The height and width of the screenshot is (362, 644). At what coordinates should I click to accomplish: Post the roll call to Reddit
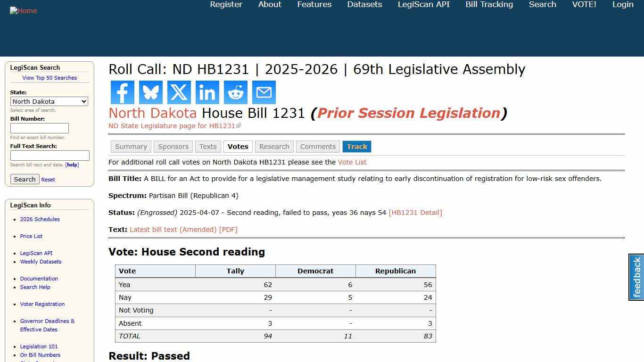235,92
